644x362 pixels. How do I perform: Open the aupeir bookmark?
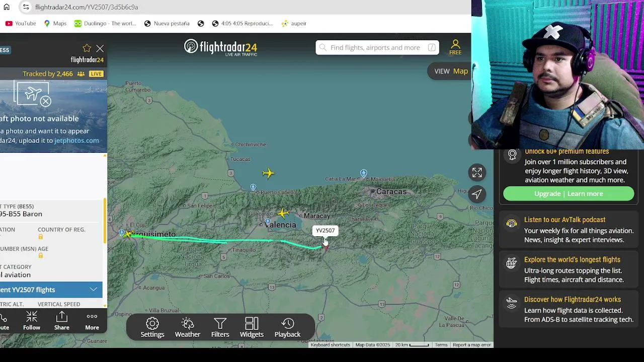coord(294,23)
